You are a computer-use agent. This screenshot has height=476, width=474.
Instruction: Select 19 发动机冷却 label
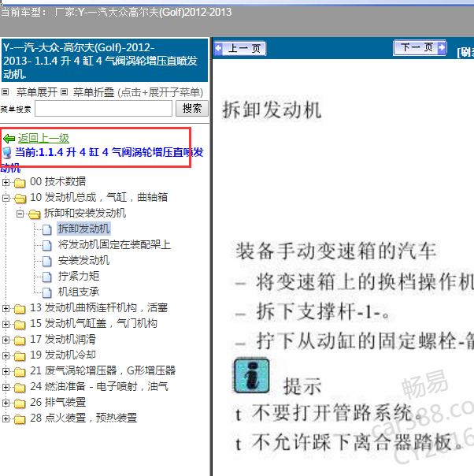point(63,355)
